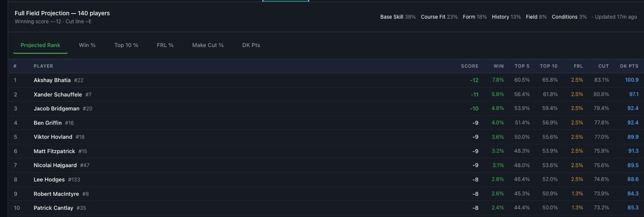Screen dimensions: 644x217
Task: Select Xander Schauffele in the player list
Action: tap(57, 94)
